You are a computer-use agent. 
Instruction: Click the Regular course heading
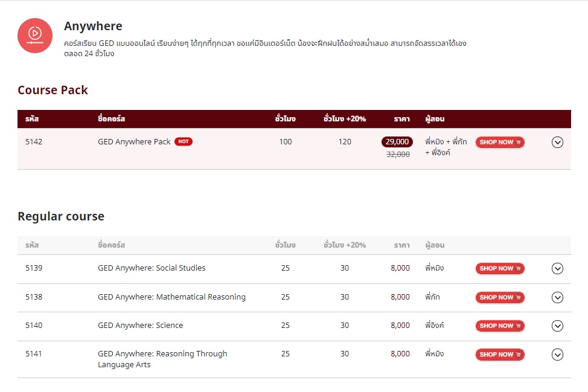61,216
